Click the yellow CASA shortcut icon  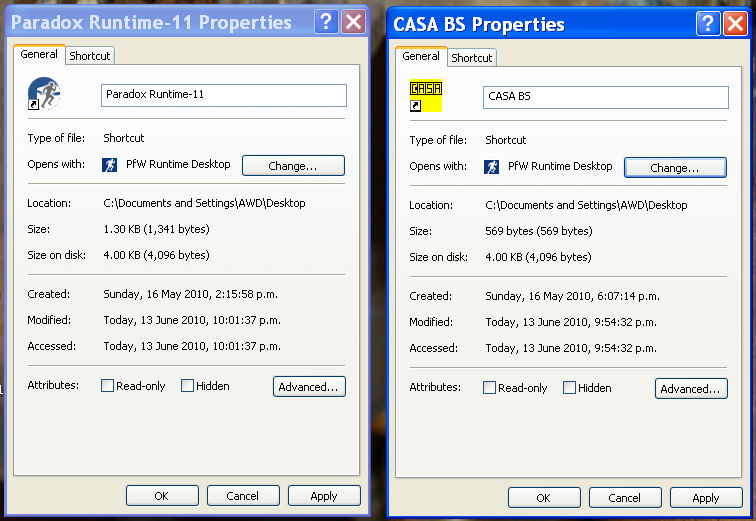coord(426,95)
